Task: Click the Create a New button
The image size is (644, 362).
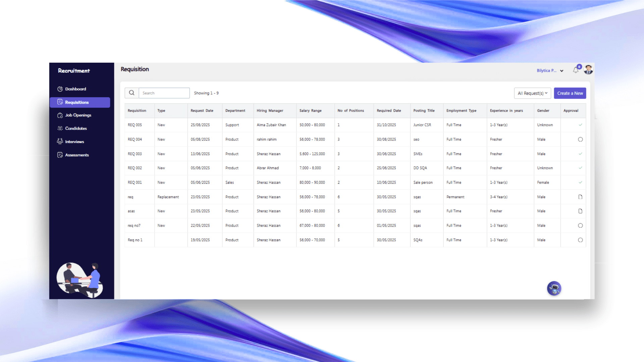Action: tap(570, 93)
